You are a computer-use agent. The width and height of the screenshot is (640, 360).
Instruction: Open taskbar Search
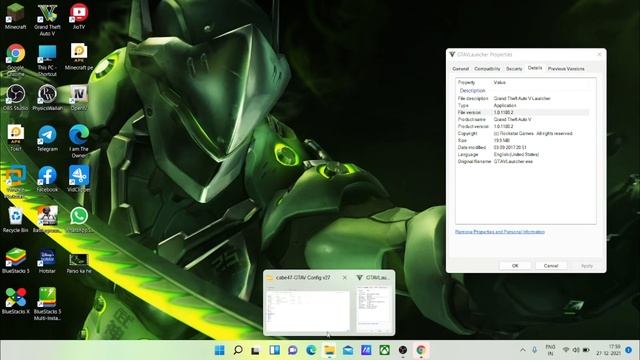(238, 350)
